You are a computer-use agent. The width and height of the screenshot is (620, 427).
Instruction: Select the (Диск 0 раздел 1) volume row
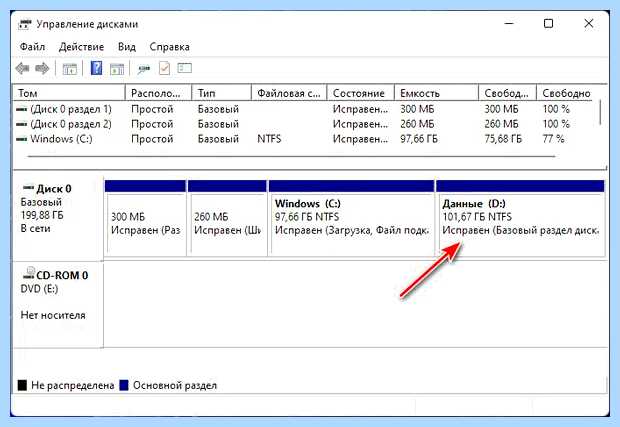[304, 109]
